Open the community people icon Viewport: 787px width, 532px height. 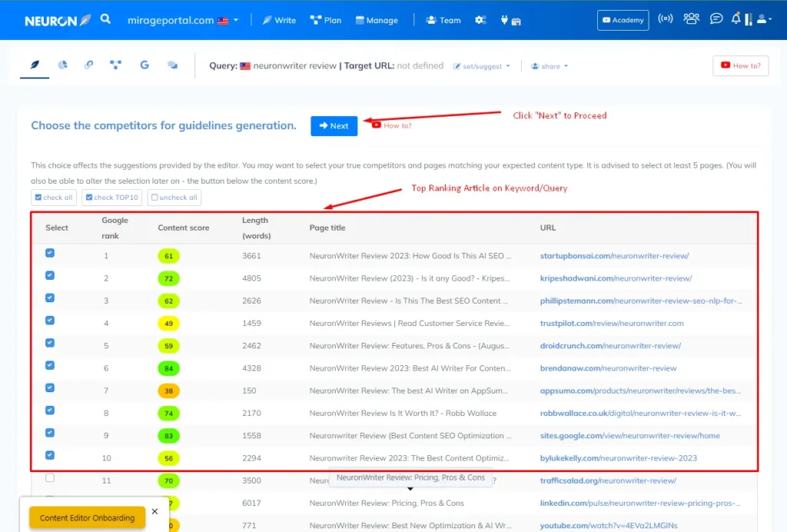(691, 19)
